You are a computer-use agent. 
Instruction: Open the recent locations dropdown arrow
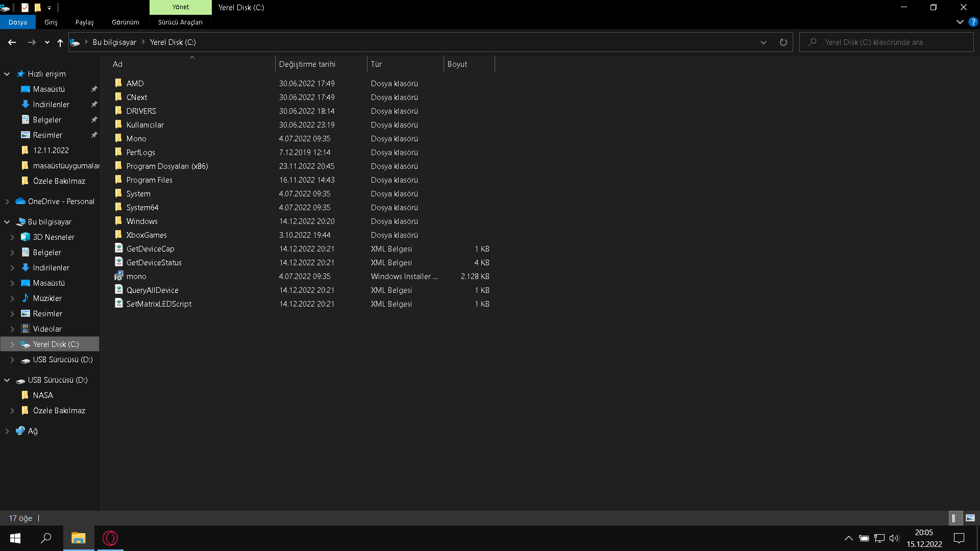click(x=47, y=42)
